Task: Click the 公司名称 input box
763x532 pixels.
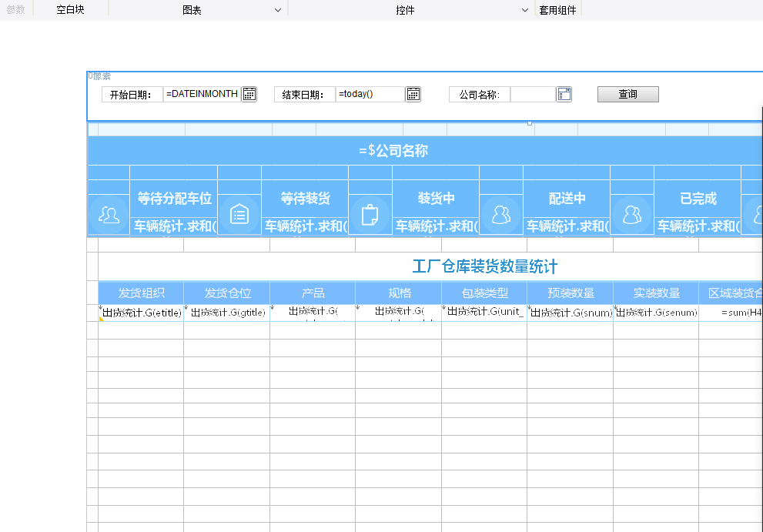Action: click(x=532, y=94)
